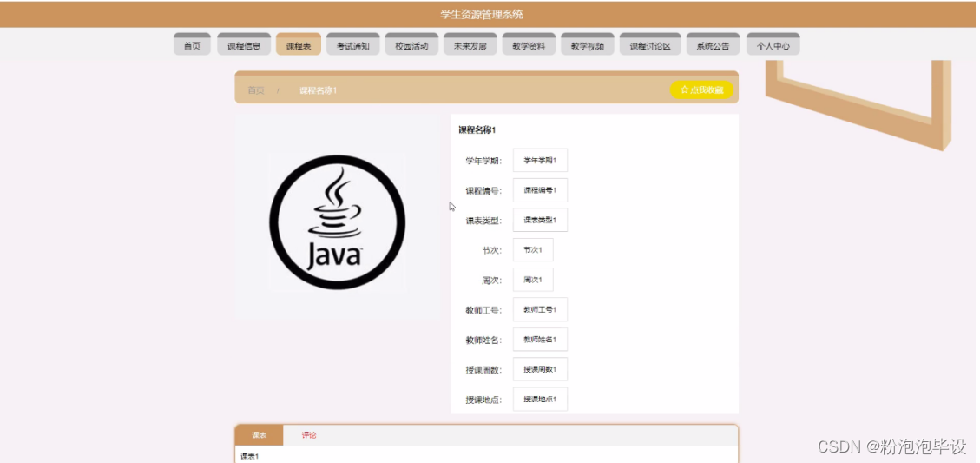The height and width of the screenshot is (463, 980).
Task: Click the 教师姓名1 value box
Action: click(x=540, y=339)
